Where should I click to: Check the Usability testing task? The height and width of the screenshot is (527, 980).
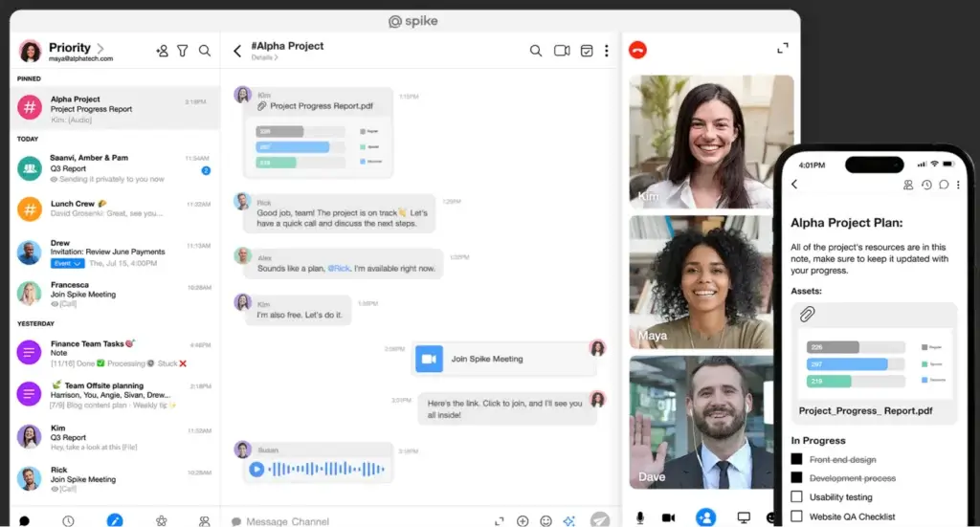pyautogui.click(x=796, y=496)
